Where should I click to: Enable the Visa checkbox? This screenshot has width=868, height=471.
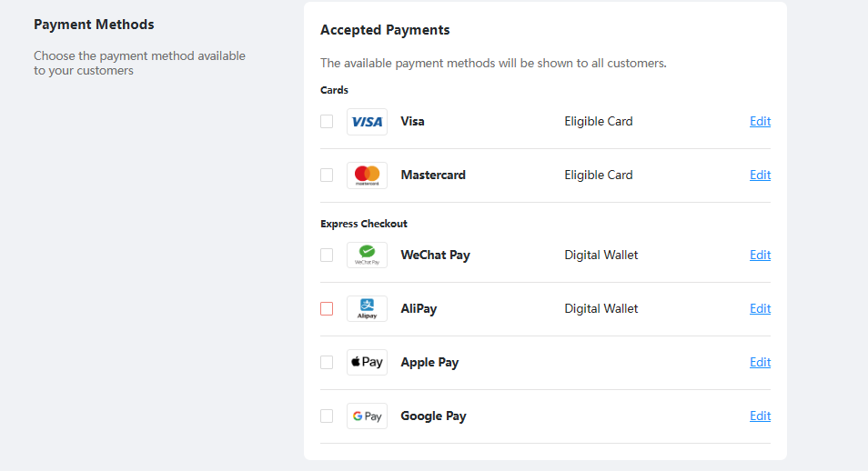click(327, 121)
